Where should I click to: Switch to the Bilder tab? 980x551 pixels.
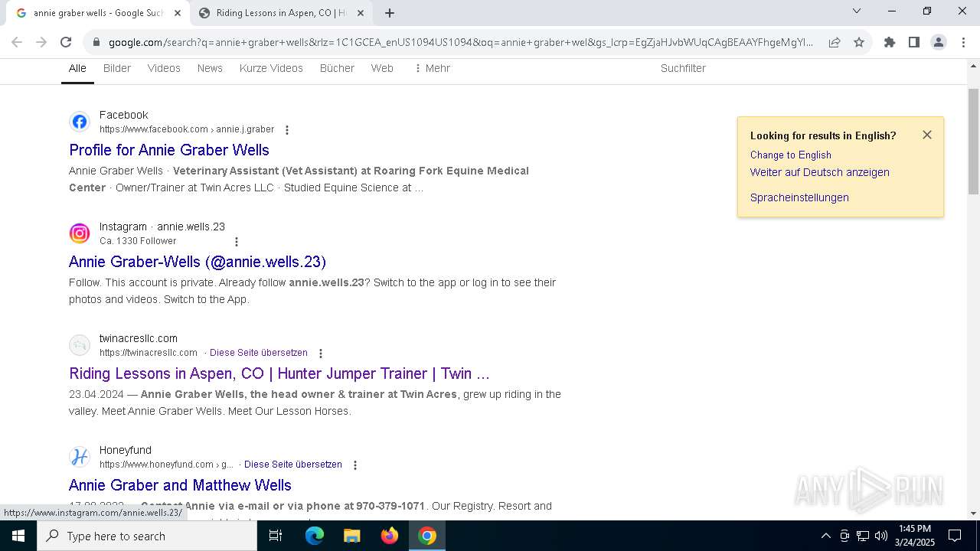(117, 68)
